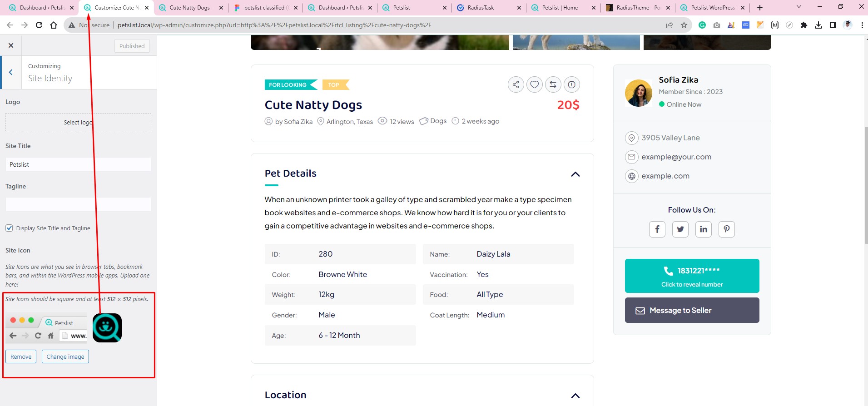Go back from Site Identity section
This screenshot has height=406, width=868.
[11, 72]
